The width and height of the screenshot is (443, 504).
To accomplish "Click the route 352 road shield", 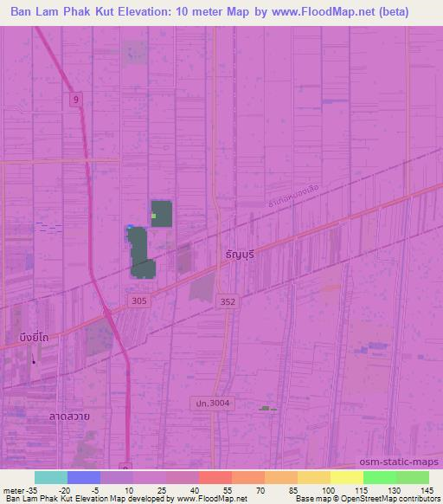I will click(x=228, y=301).
